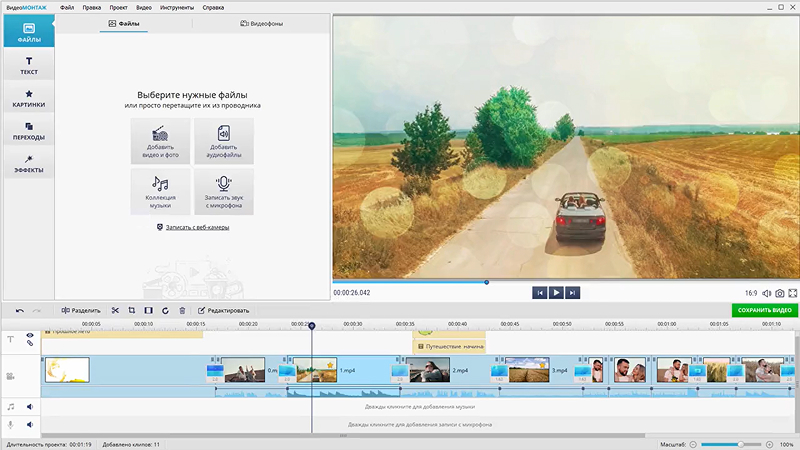Viewport: 800px width, 450px height.
Task: Open the Файлы sidebar section
Action: click(x=29, y=32)
